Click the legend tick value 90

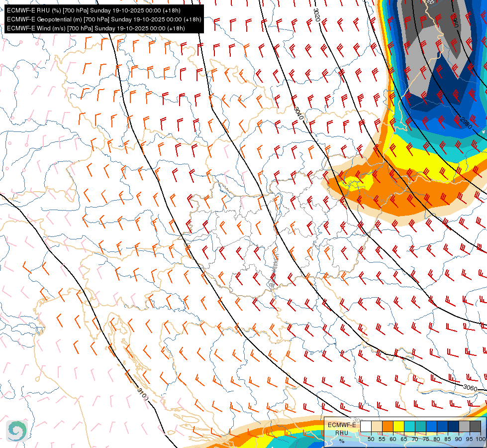pos(459,439)
